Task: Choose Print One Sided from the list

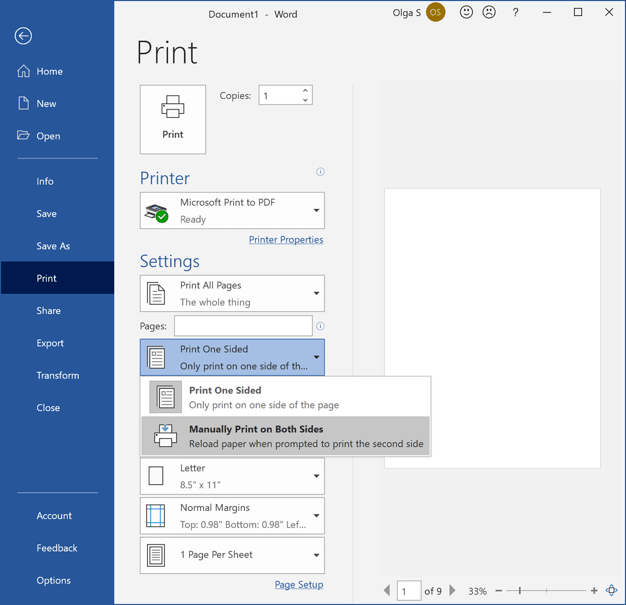Action: point(286,397)
